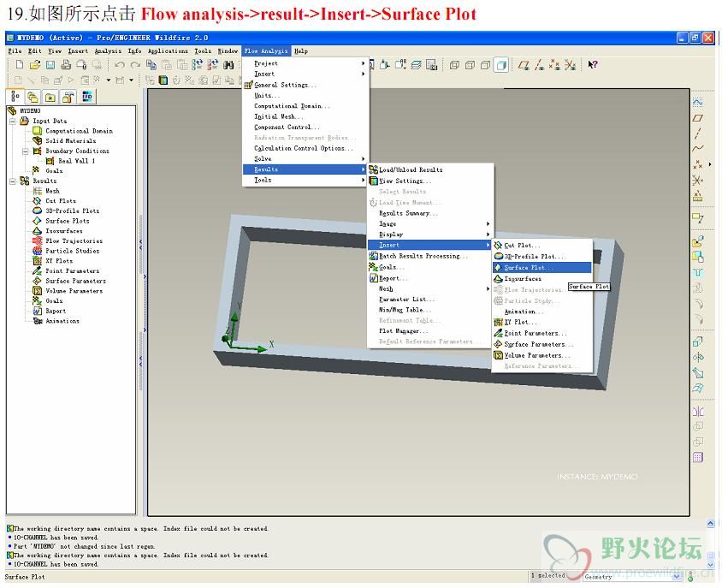Choose Surface Plot from Insert submenu
722x588 pixels.
click(542, 267)
